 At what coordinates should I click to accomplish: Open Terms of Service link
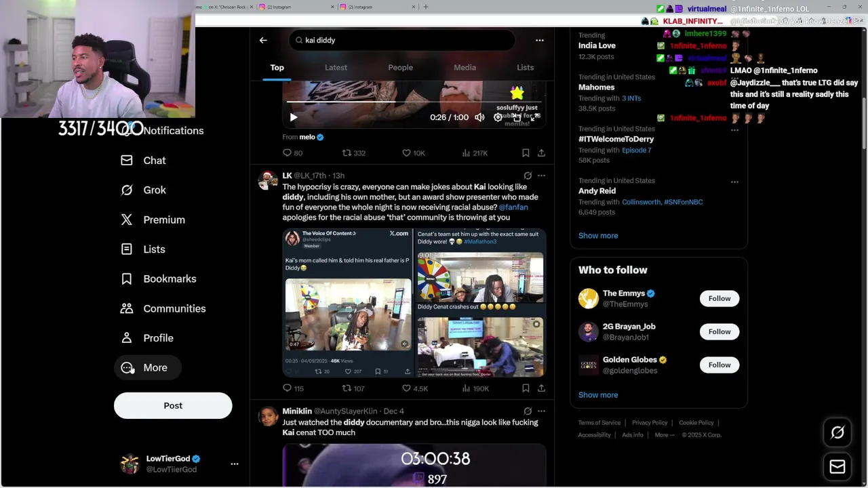point(599,422)
